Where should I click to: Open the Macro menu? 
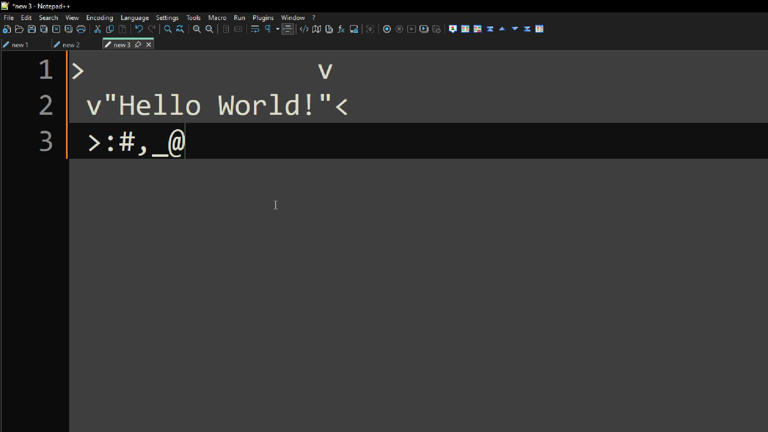[217, 18]
